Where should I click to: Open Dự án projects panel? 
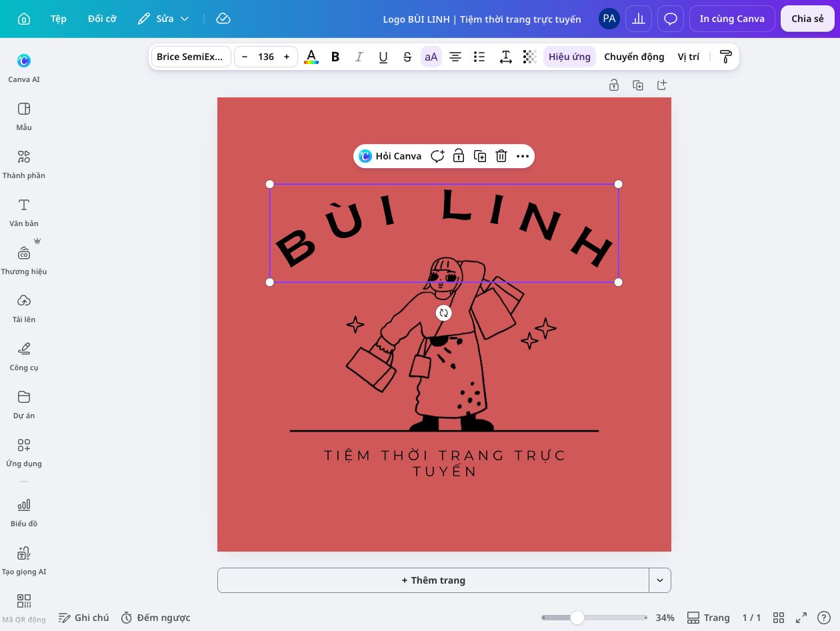tap(24, 404)
